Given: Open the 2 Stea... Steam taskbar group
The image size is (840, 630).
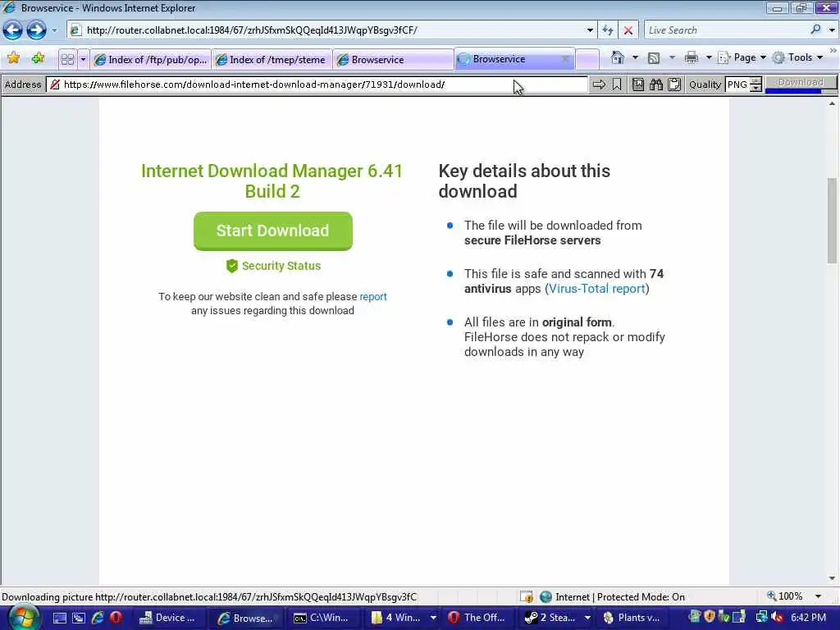Looking at the screenshot, I should click(557, 618).
